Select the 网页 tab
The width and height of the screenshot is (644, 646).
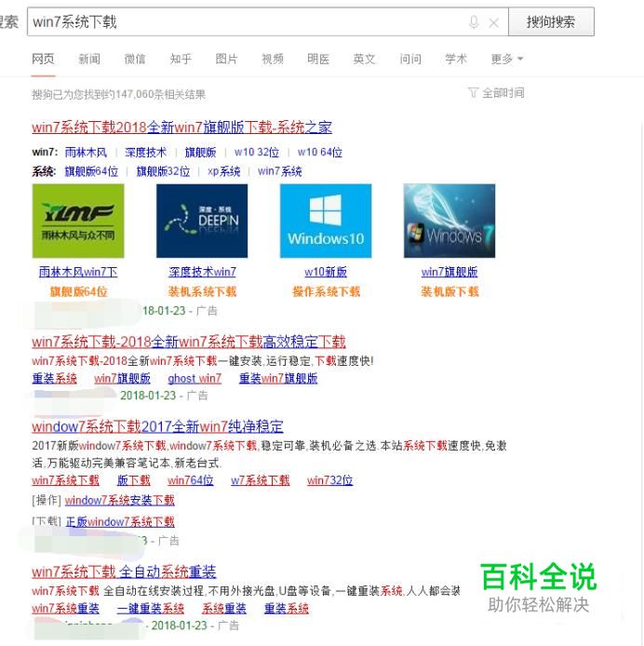pyautogui.click(x=43, y=59)
